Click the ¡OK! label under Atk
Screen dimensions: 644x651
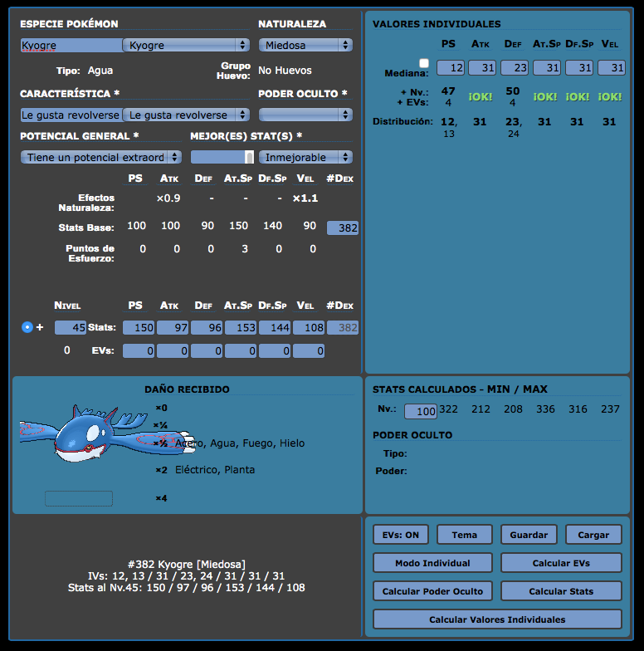click(481, 96)
